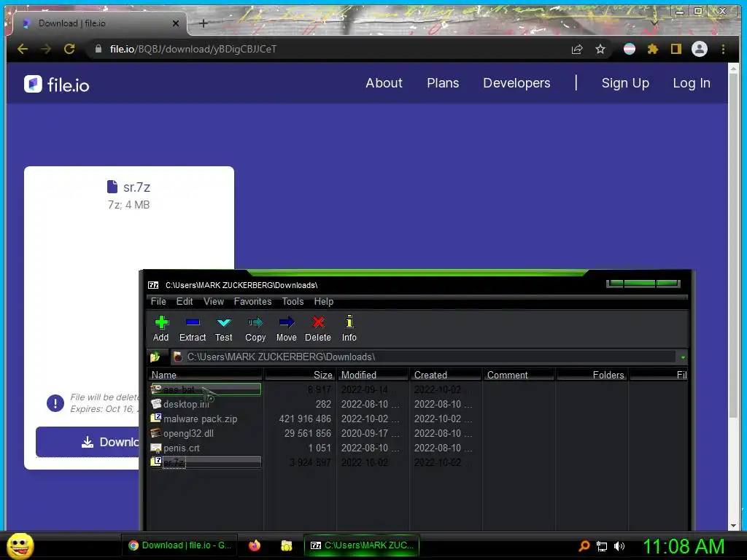Viewport: 747px width, 560px height.
Task: Click the Chrome address bar URL
Action: (x=193, y=49)
